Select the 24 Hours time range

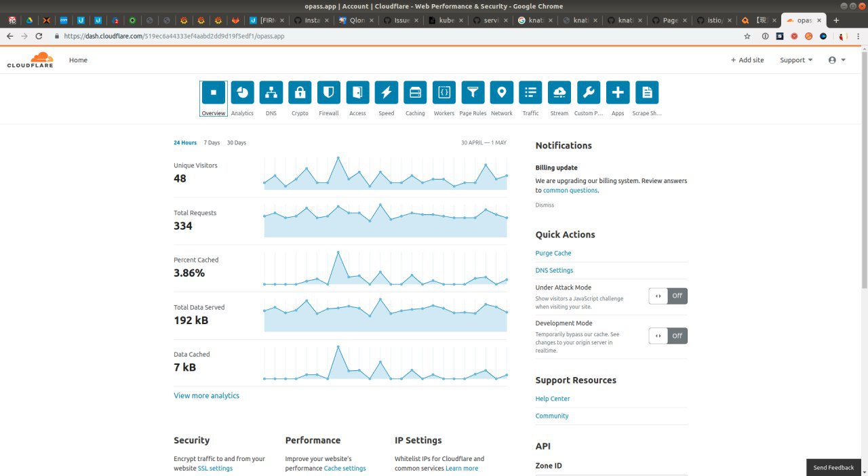(x=185, y=143)
